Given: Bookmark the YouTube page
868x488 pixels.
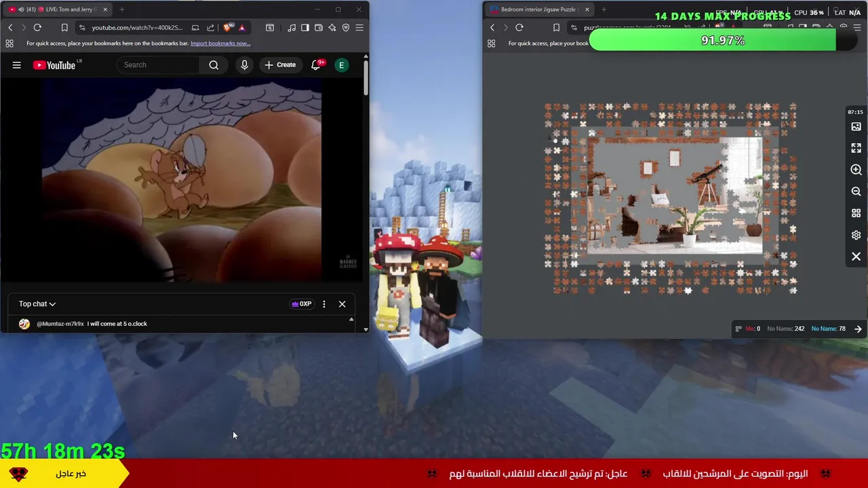Looking at the screenshot, I should coord(64,28).
